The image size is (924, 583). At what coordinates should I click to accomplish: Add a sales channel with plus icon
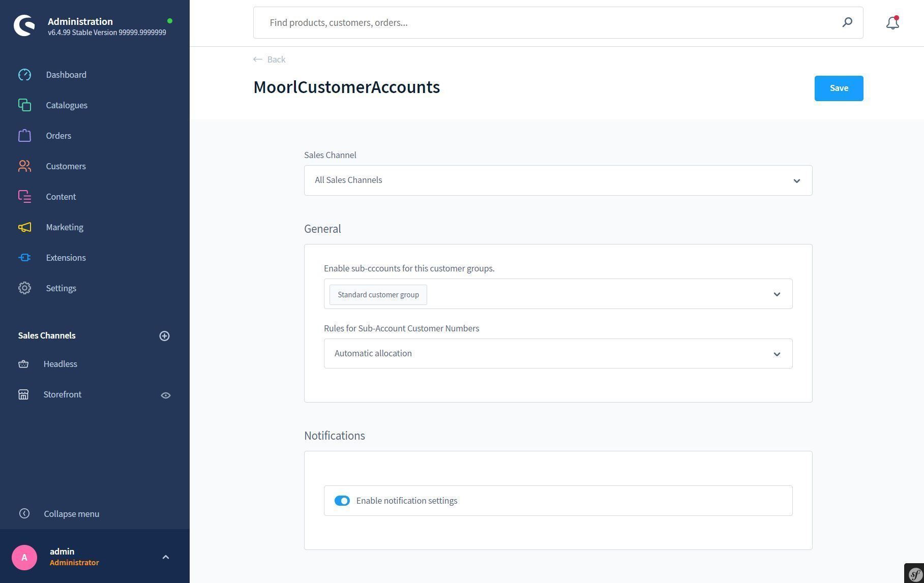click(x=164, y=336)
